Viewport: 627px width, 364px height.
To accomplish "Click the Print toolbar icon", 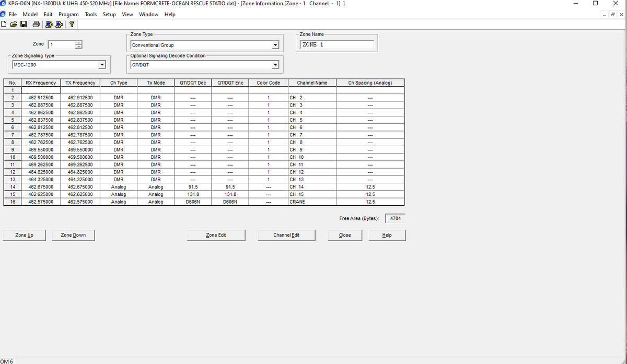I will (36, 24).
